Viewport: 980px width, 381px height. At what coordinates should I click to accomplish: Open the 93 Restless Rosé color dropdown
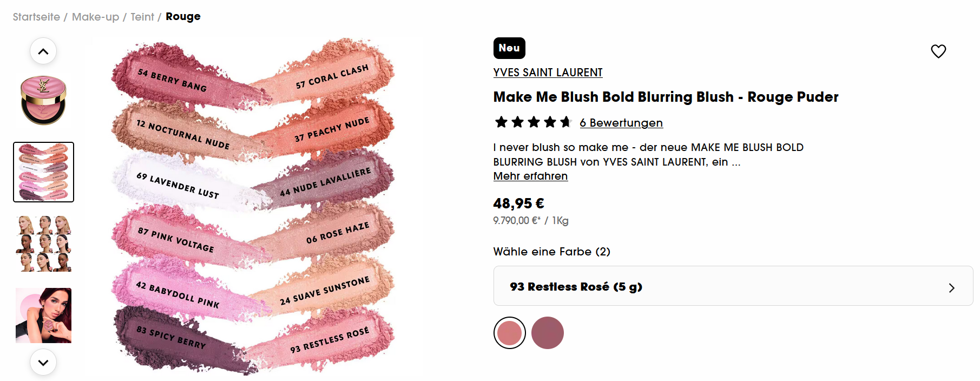click(x=733, y=286)
